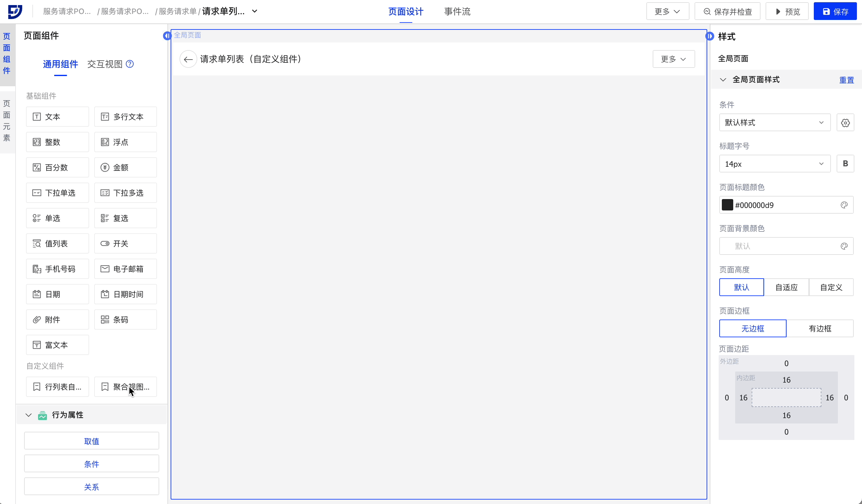Switch to the 交互视图 tab

pyautogui.click(x=104, y=64)
